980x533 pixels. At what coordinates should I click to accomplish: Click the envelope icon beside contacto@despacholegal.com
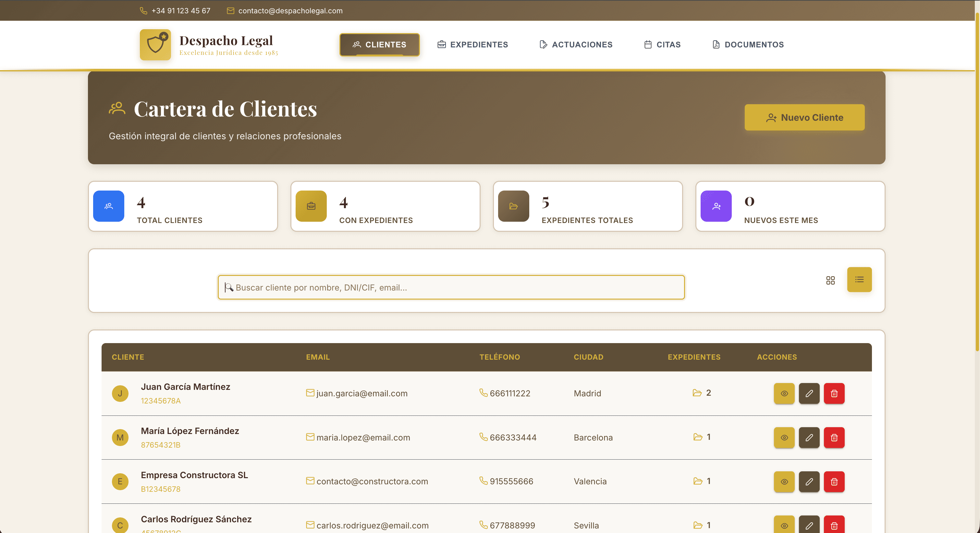pyautogui.click(x=230, y=11)
